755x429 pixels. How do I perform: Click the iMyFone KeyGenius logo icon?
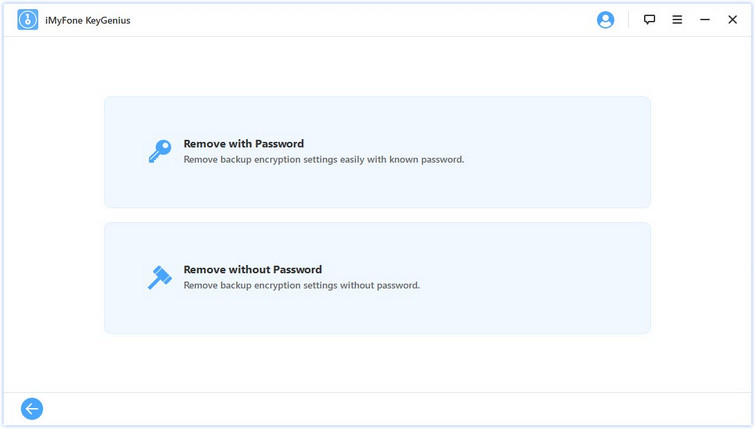tap(27, 20)
